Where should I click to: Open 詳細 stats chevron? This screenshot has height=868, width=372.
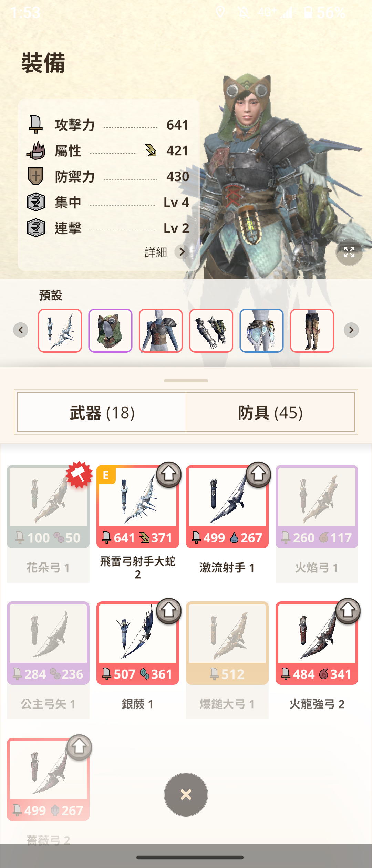click(182, 252)
